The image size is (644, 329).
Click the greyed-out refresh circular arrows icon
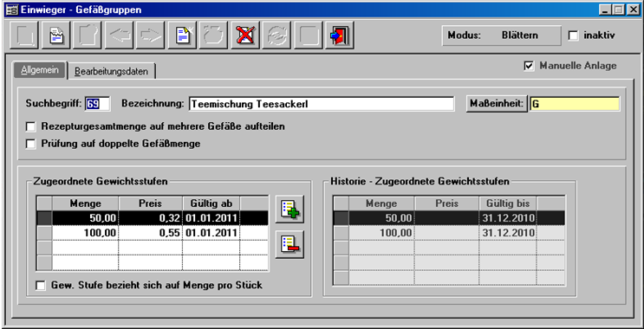(x=276, y=35)
